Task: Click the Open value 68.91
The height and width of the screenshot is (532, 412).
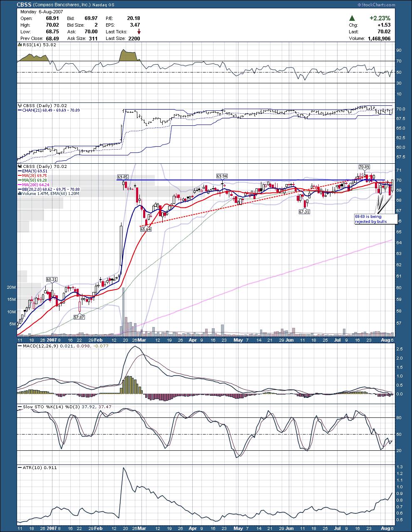Action: tap(52, 18)
